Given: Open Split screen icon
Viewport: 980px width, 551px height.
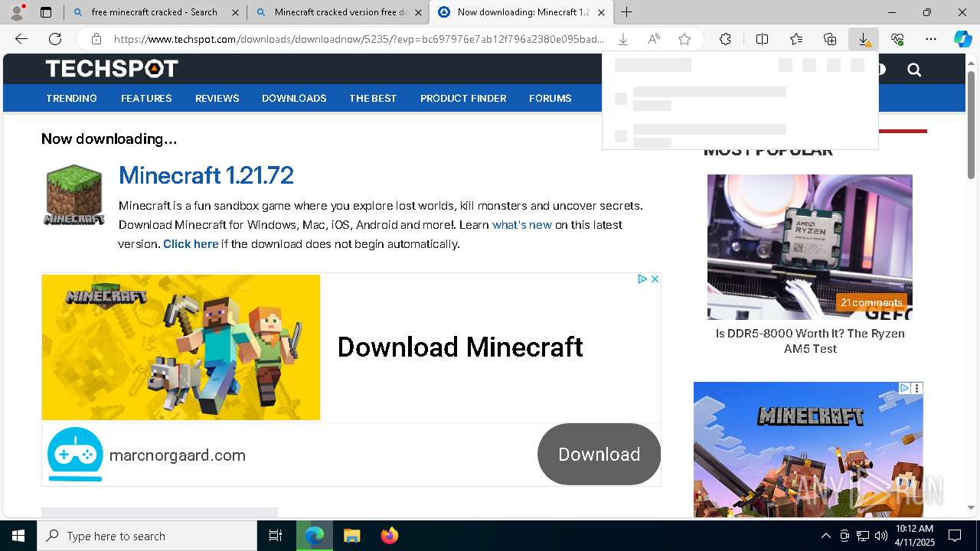Looking at the screenshot, I should pos(763,39).
